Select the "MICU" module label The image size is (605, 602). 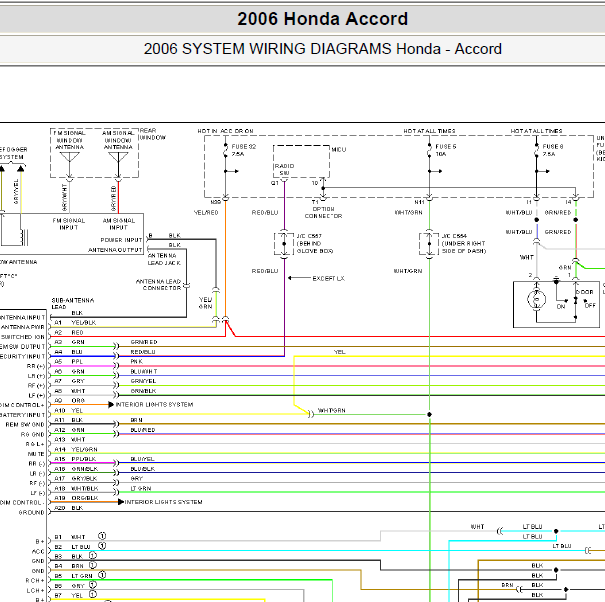coord(339,150)
